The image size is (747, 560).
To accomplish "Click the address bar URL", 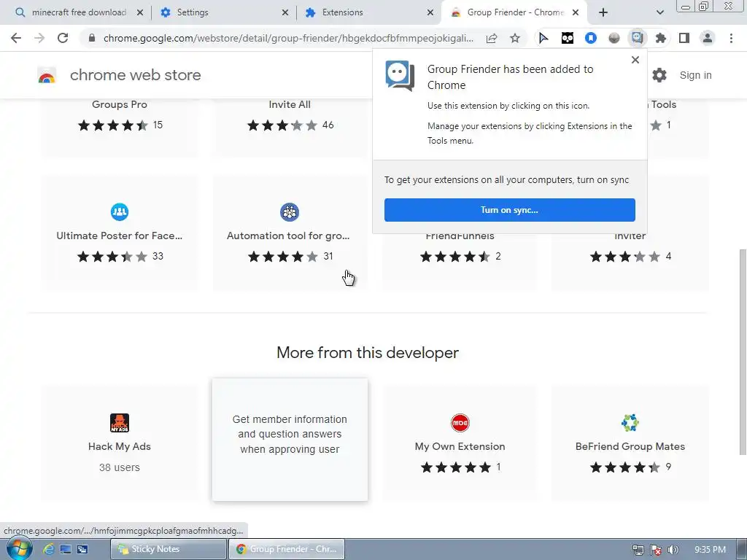I will pyautogui.click(x=288, y=38).
